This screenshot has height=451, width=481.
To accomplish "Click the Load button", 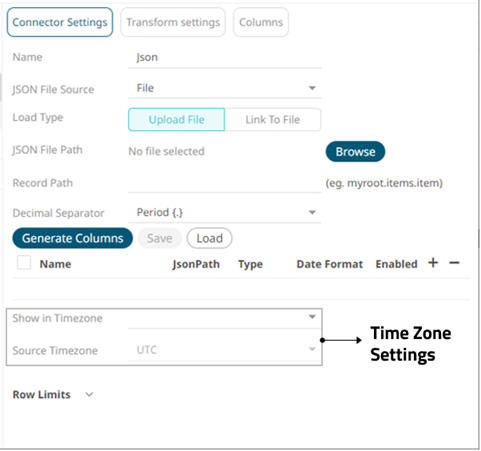I will click(210, 238).
